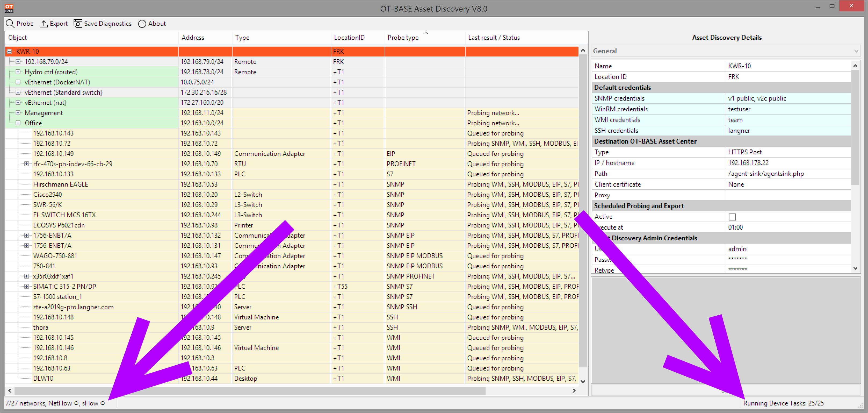This screenshot has width=868, height=413.
Task: Edit the WinRM credentials testuser value
Action: point(788,109)
